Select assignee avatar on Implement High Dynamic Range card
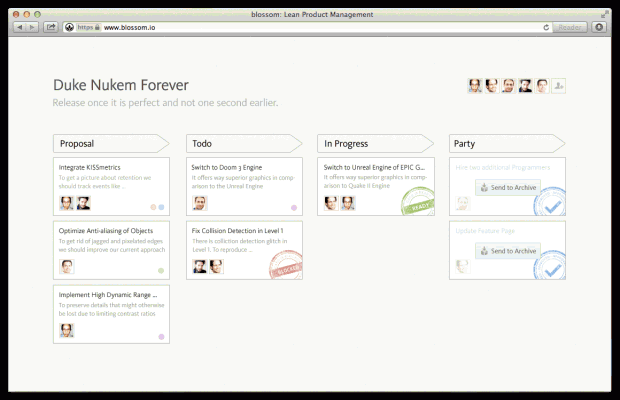 (66, 330)
